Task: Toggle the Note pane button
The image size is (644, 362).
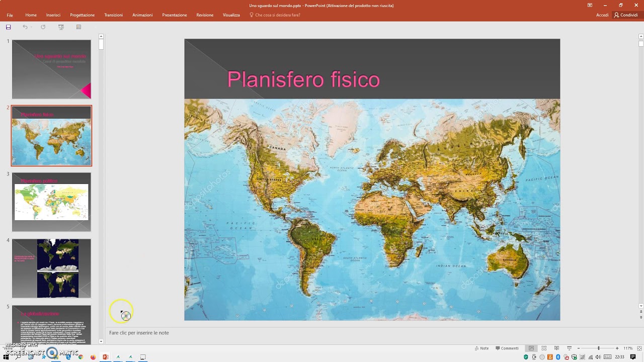Action: click(x=481, y=348)
